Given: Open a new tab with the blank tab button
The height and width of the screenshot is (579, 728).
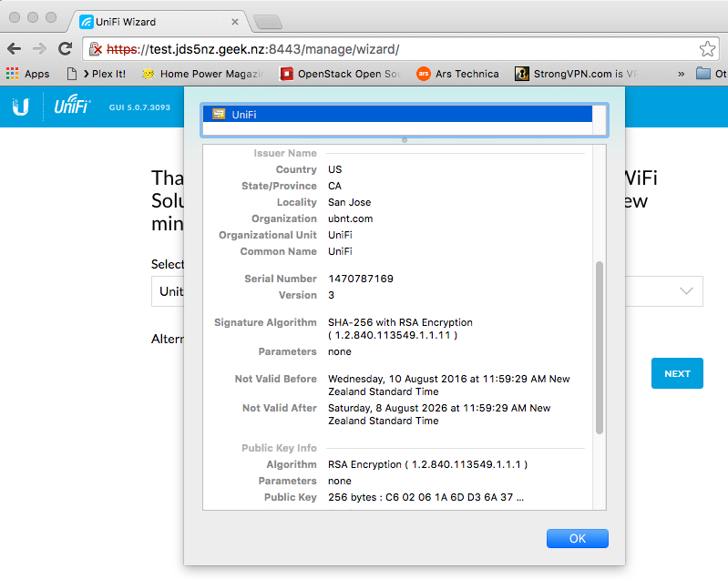Looking at the screenshot, I should pyautogui.click(x=268, y=22).
